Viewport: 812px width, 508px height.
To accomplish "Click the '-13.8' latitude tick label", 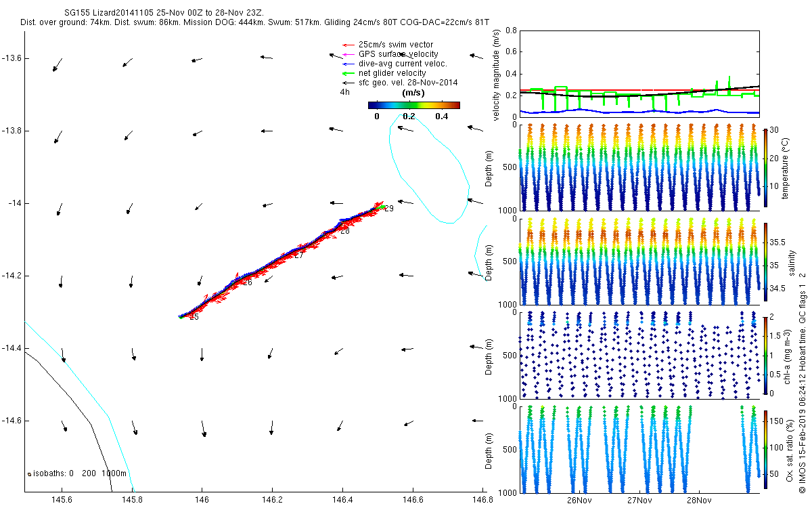I will point(12,131).
